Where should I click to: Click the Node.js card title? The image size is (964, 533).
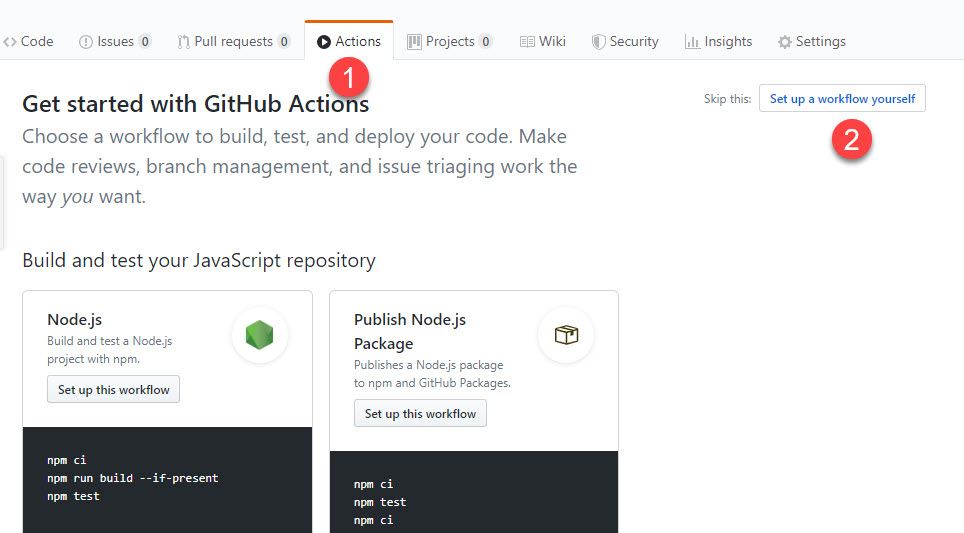(74, 320)
